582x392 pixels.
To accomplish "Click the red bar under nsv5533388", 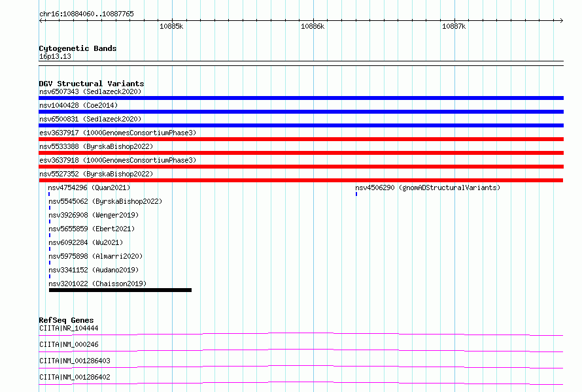I will tap(301, 153).
